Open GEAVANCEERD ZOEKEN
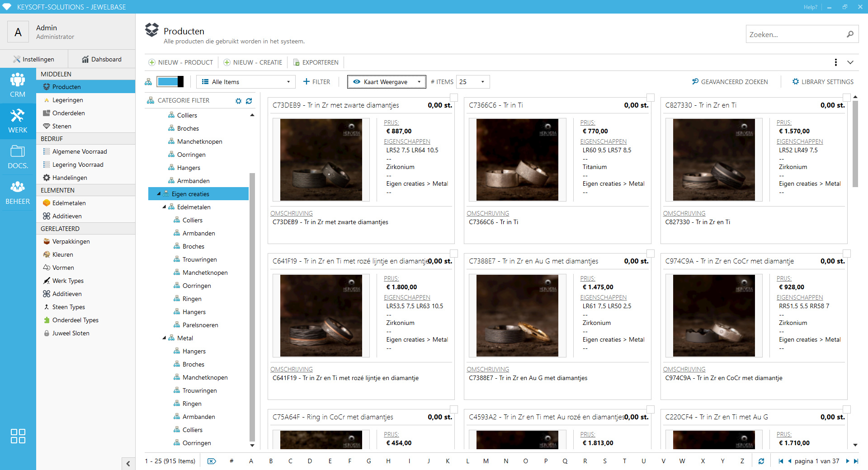The height and width of the screenshot is (470, 868). [730, 82]
